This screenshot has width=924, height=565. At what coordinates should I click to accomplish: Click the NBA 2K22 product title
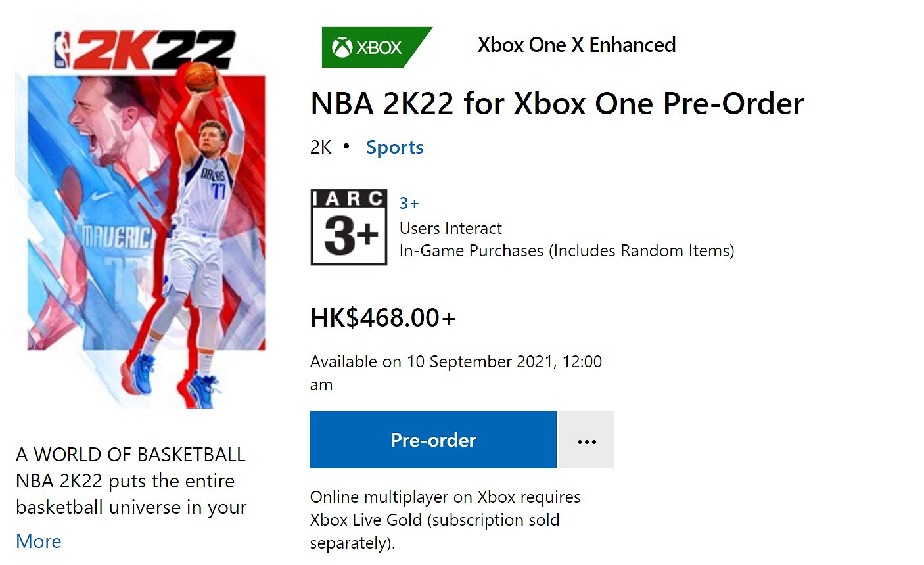(557, 102)
